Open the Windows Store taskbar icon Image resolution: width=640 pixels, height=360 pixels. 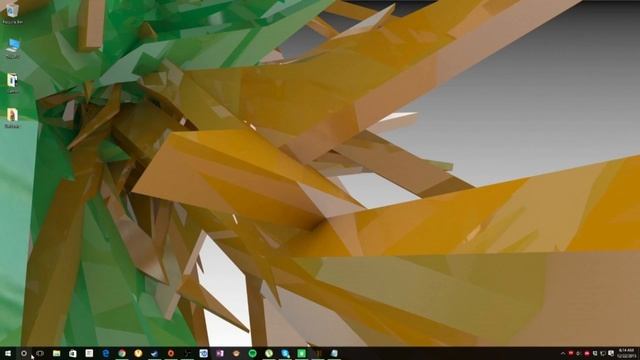point(73,353)
